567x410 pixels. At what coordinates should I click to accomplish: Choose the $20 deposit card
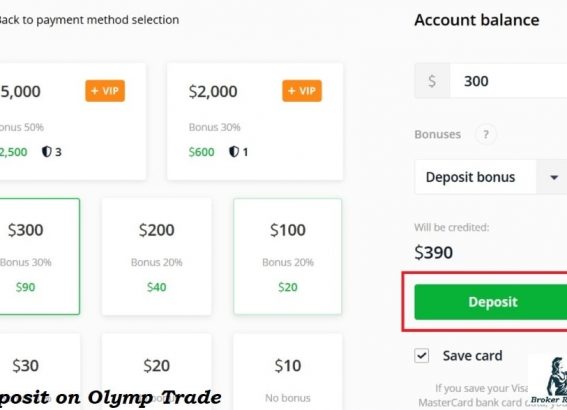pyautogui.click(x=157, y=372)
